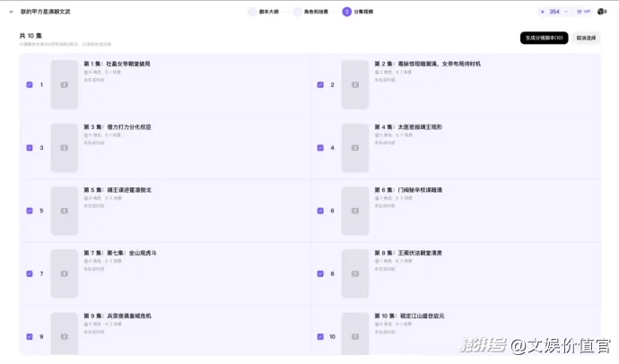619x364 pixels.
Task: Click the sparkle credits icon beside 354
Action: pos(543,12)
